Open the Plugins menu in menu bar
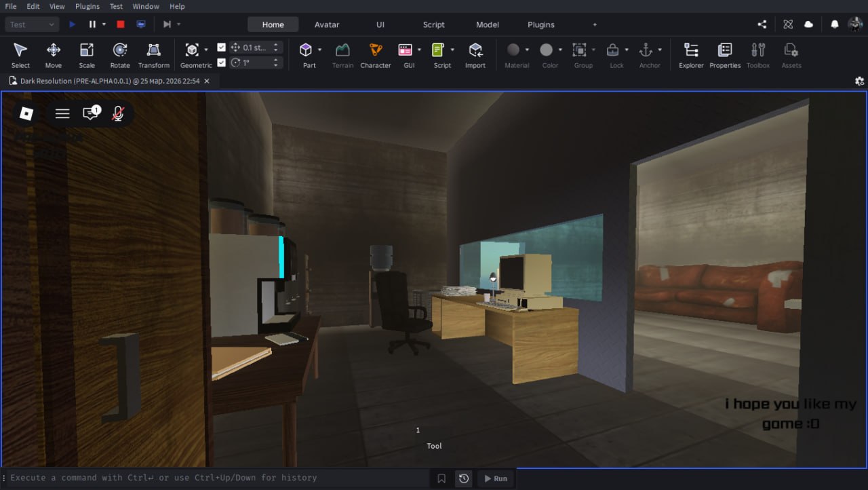Image resolution: width=868 pixels, height=490 pixels. coord(87,6)
